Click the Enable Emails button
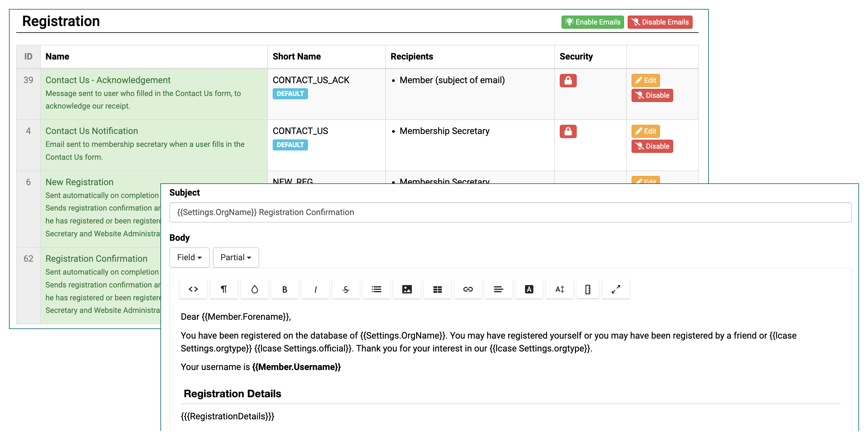 pyautogui.click(x=592, y=22)
